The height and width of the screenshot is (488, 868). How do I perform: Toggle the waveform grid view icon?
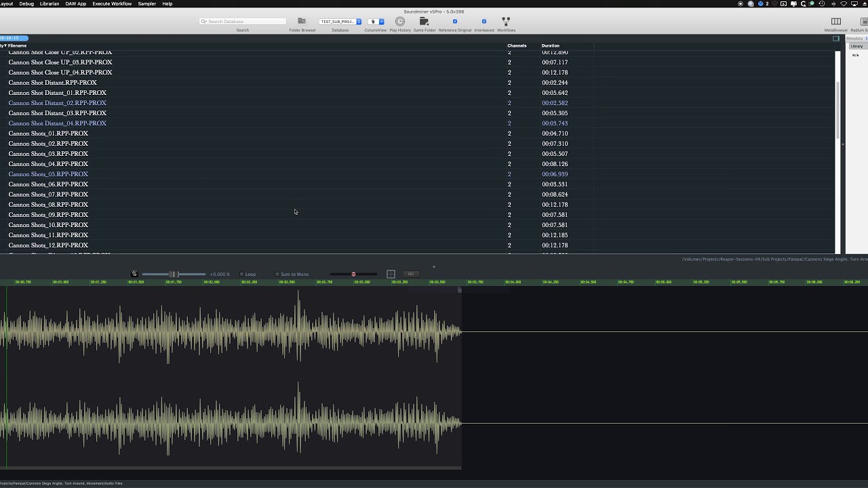coord(391,274)
